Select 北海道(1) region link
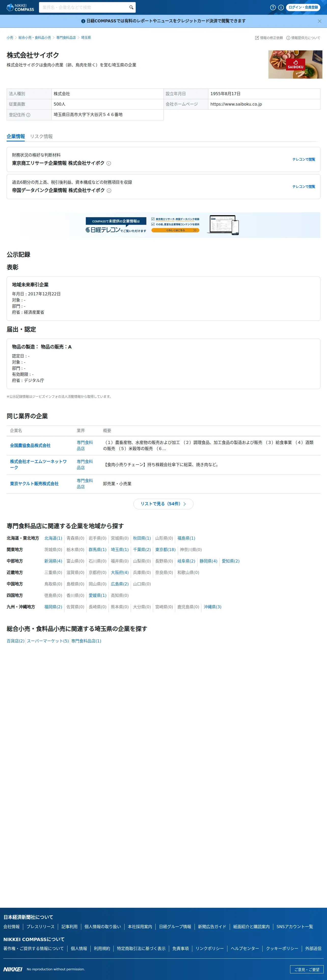327x980 pixels. tap(53, 538)
